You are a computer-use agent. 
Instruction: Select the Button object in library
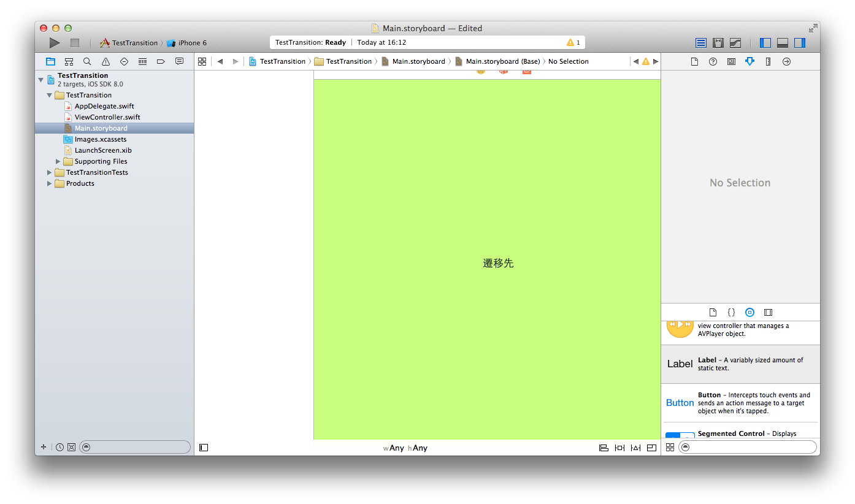pos(741,403)
